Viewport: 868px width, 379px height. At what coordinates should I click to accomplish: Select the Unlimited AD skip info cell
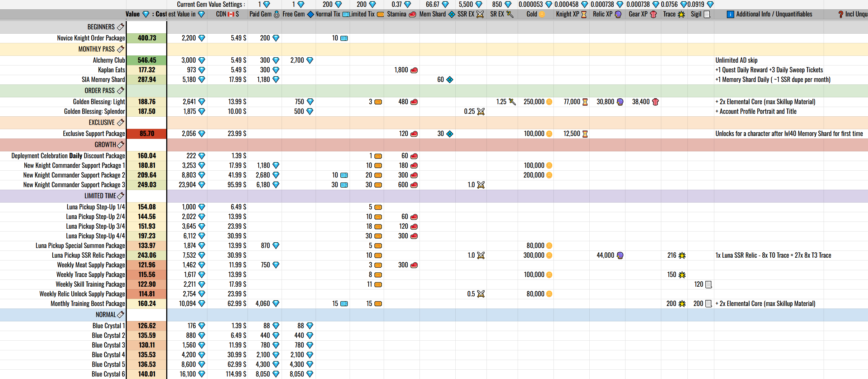736,60
